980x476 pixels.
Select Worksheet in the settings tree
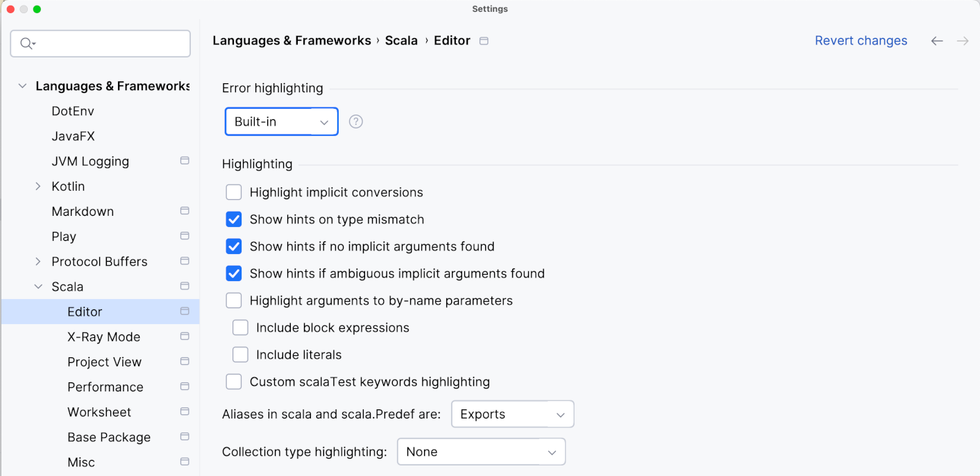click(x=99, y=412)
